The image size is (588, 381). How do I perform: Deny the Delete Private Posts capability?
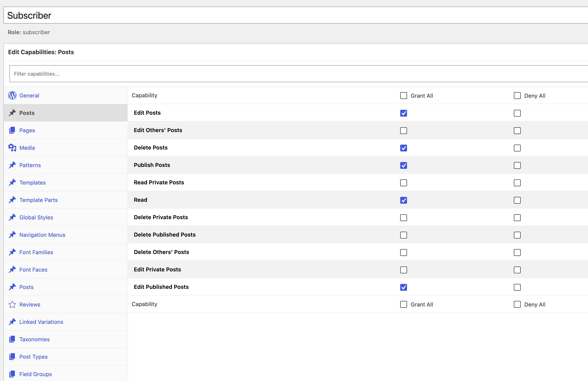[x=517, y=217]
